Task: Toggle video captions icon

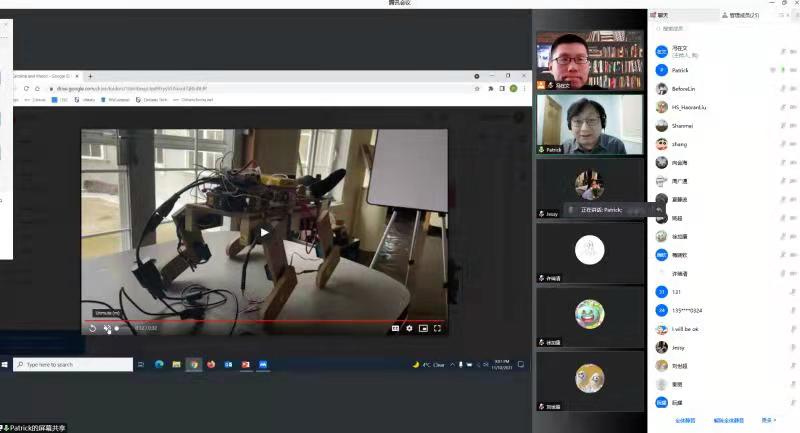Action: 395,328
